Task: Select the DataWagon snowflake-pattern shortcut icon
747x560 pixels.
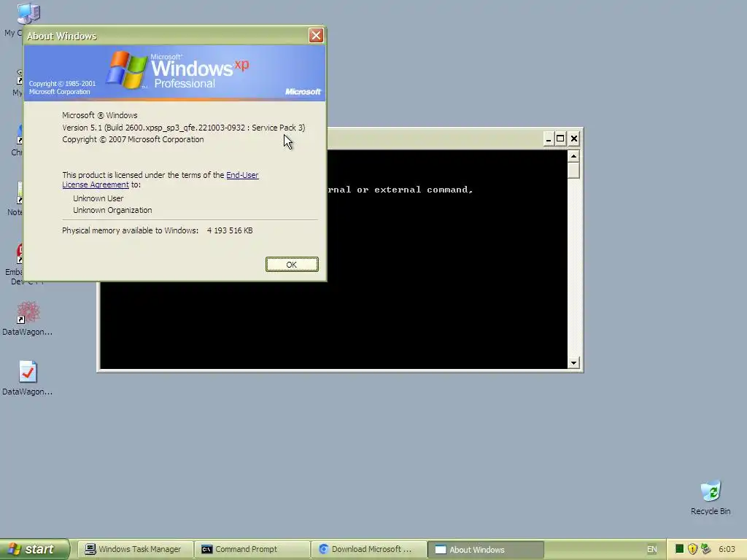Action: click(28, 312)
